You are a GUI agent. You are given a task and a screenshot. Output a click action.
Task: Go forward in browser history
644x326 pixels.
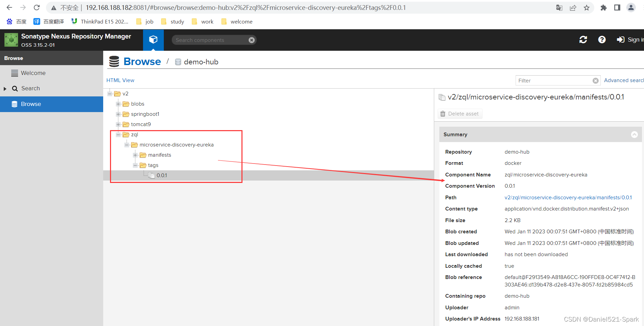click(x=23, y=7)
